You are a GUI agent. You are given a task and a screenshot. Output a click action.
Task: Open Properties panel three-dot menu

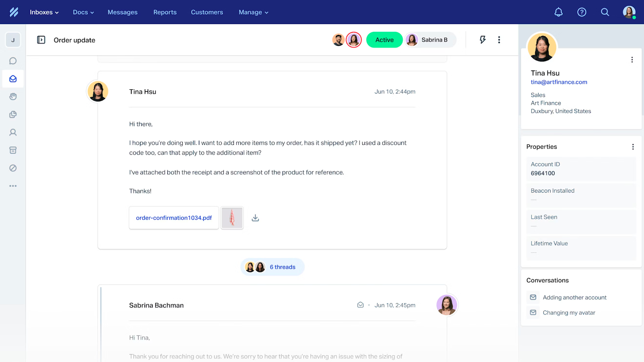coord(633,147)
